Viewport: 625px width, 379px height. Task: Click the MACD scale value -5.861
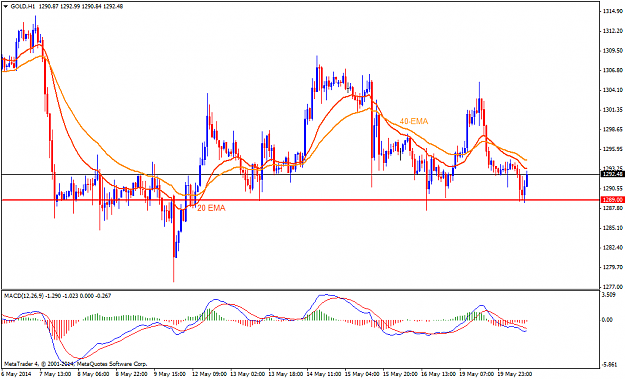610,365
